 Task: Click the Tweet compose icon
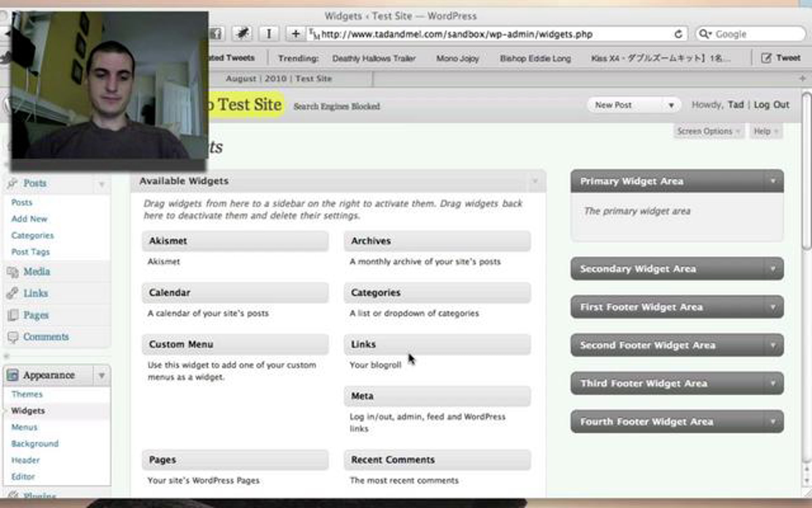pos(766,58)
